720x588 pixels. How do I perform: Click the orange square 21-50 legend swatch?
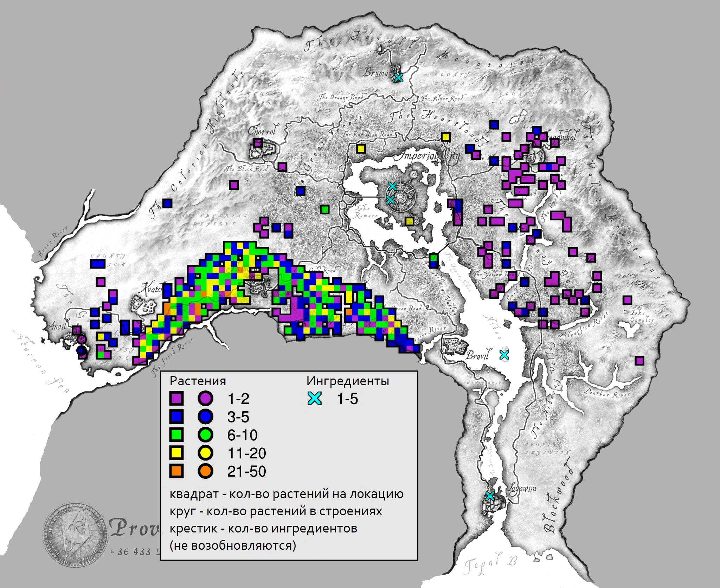pos(176,471)
